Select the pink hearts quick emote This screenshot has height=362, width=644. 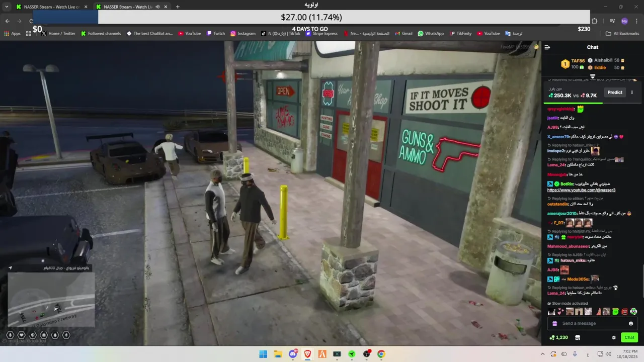(x=561, y=312)
